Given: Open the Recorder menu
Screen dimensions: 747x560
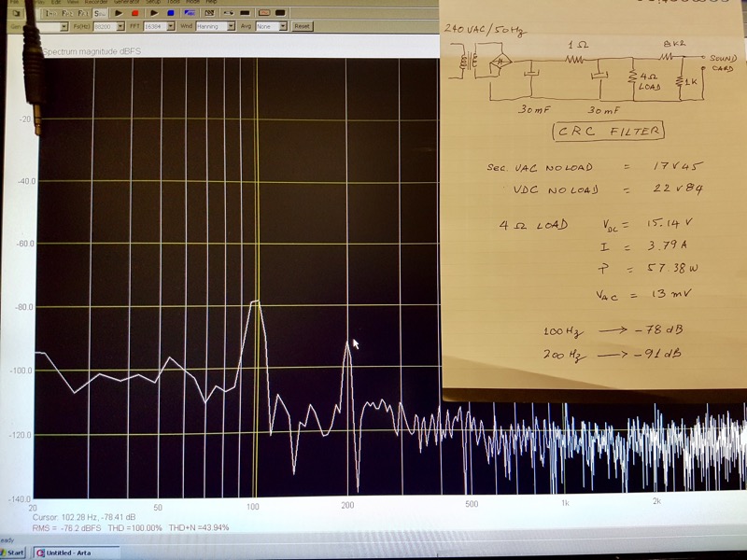Looking at the screenshot, I should click(x=96, y=2).
